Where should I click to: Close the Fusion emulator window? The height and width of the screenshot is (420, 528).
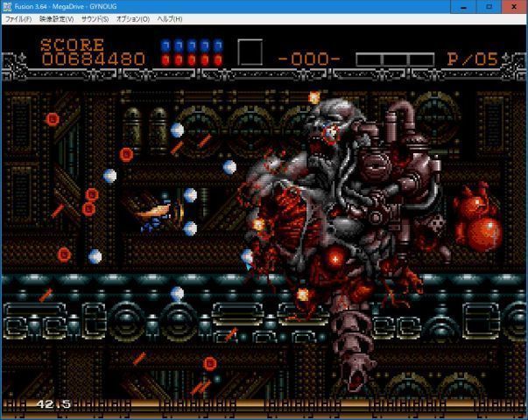[x=515, y=7]
